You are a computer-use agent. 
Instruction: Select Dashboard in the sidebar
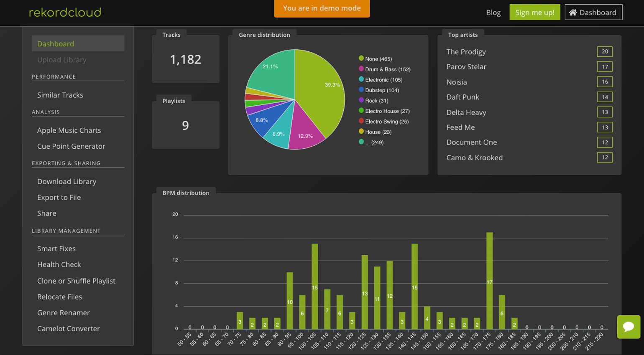[x=78, y=43]
